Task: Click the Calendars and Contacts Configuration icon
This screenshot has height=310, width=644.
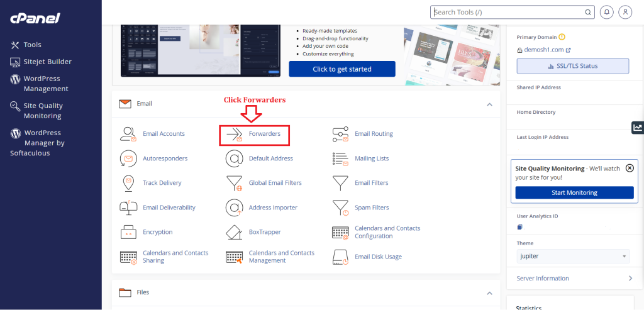Action: click(340, 233)
